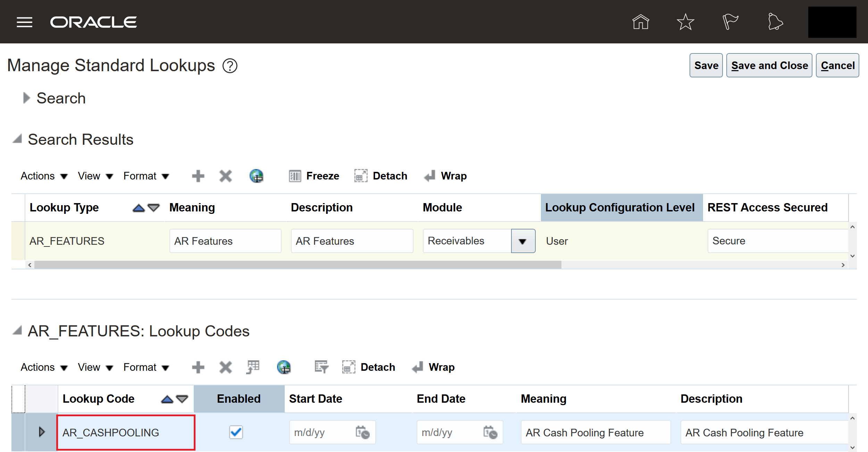The width and height of the screenshot is (868, 452).
Task: Expand the AR_CASHPOOLING row details
Action: tap(42, 432)
